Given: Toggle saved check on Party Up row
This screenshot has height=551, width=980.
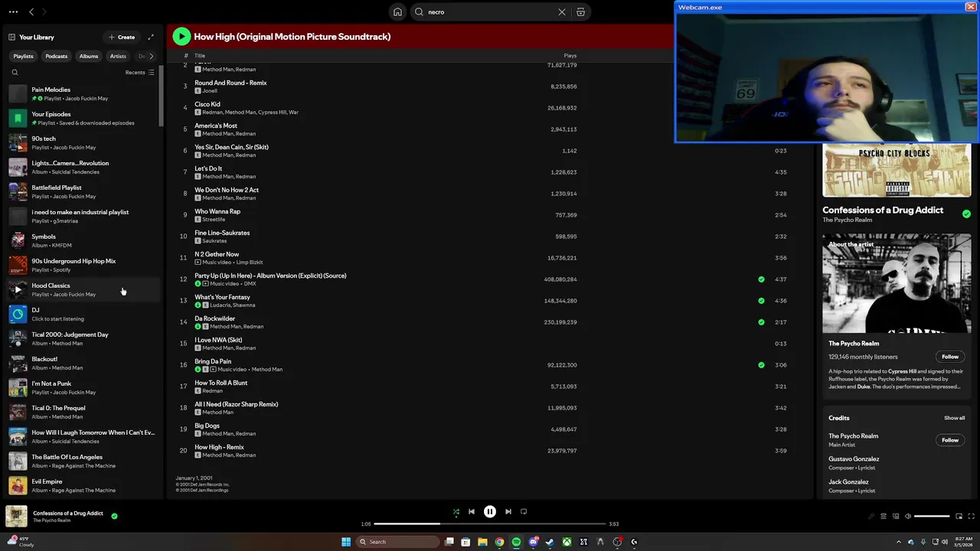Looking at the screenshot, I should tap(761, 279).
